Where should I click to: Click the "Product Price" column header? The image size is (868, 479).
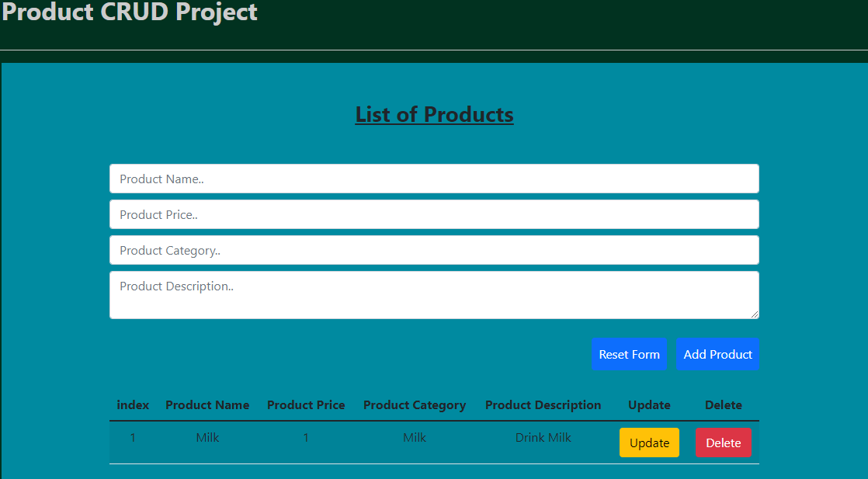tap(306, 405)
